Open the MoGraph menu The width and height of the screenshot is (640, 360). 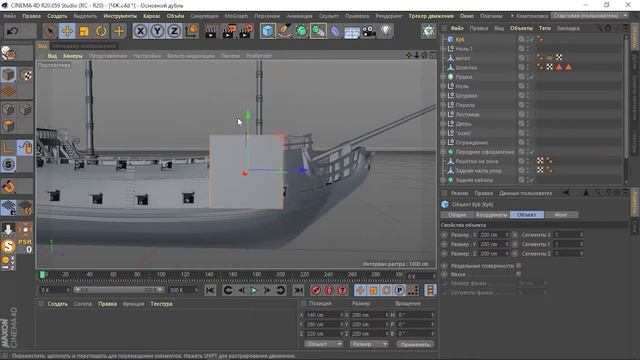click(x=236, y=16)
